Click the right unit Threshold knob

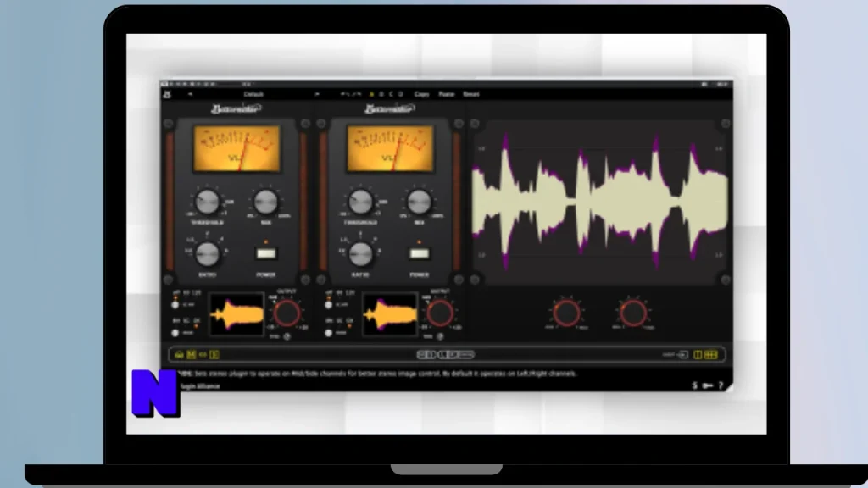coord(361,202)
